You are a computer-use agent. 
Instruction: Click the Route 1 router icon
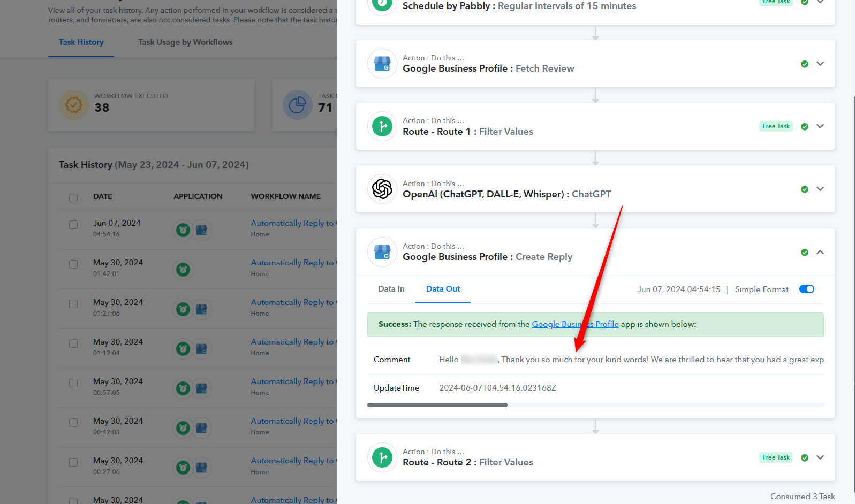[x=382, y=126]
